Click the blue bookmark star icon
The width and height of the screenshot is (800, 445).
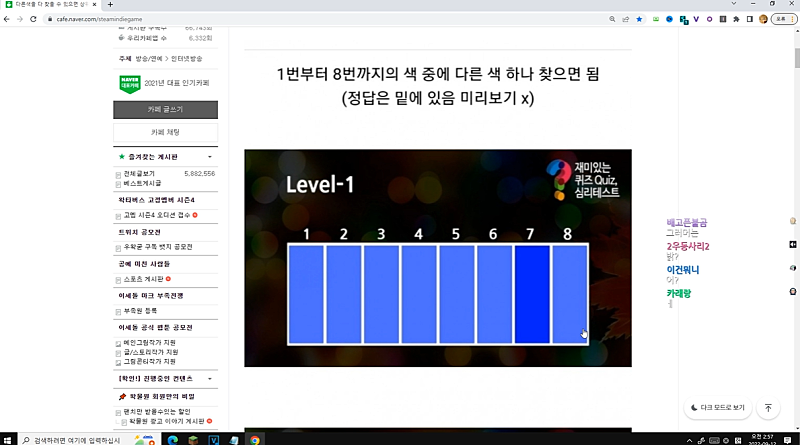(639, 19)
